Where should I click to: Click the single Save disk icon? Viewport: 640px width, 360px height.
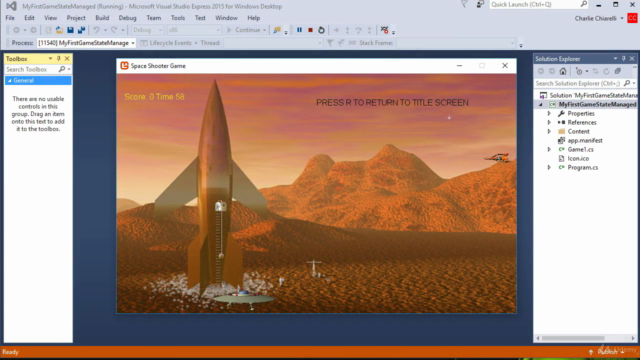tap(70, 30)
